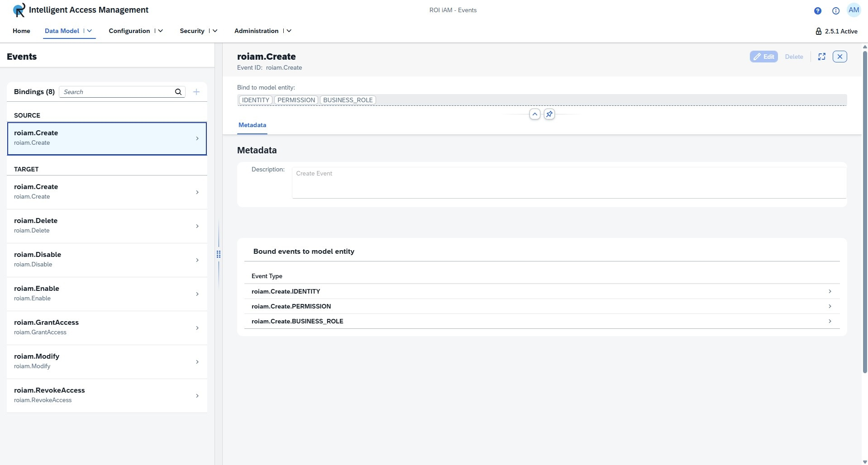Image resolution: width=868 pixels, height=465 pixels.
Task: Click the ROI logo icon
Action: (19, 10)
